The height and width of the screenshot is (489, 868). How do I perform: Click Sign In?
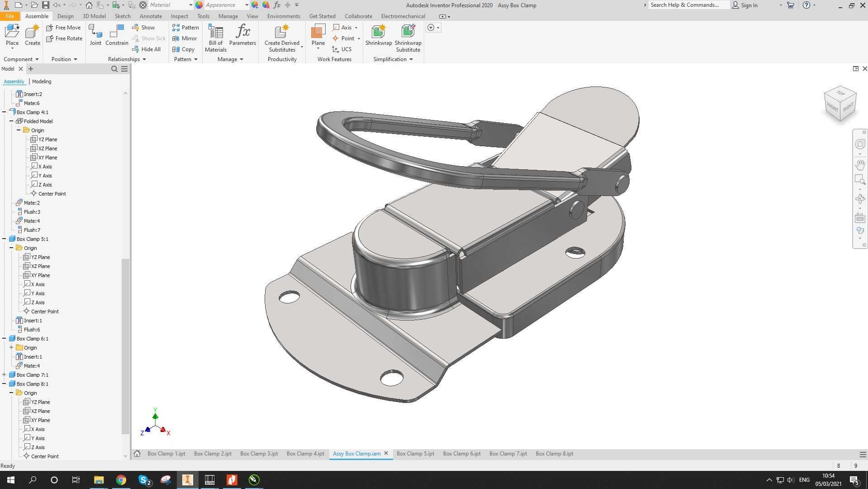(x=745, y=5)
